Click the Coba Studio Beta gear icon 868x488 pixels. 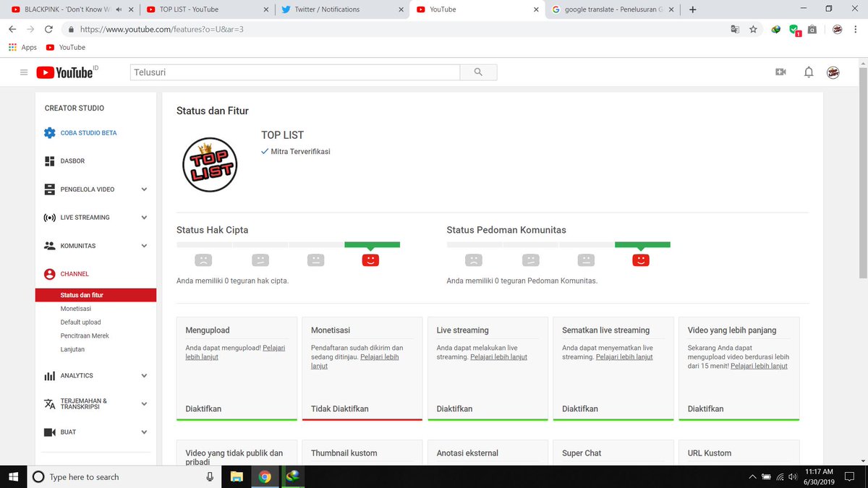click(49, 133)
